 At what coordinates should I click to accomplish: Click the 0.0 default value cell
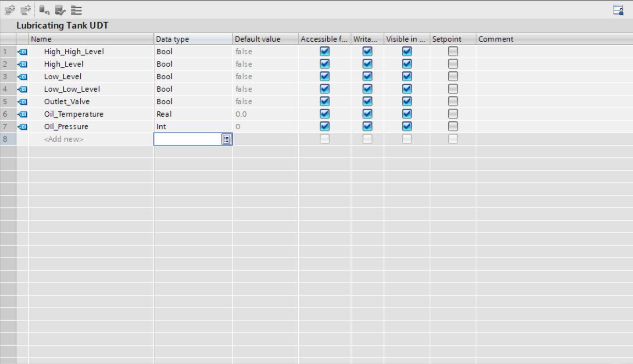(x=265, y=114)
